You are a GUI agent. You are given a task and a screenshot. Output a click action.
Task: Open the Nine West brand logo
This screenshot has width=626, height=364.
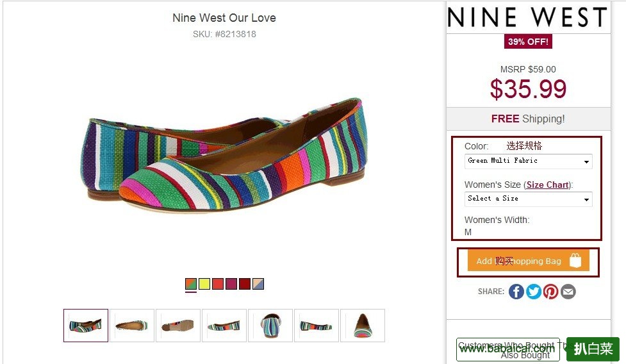pyautogui.click(x=527, y=17)
